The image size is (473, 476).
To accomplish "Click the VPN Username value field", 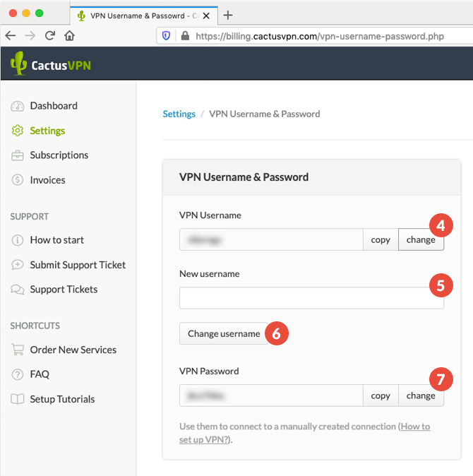I will (271, 239).
